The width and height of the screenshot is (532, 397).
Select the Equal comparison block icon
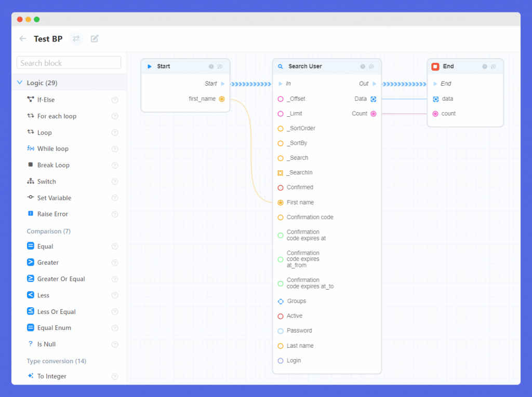point(31,246)
